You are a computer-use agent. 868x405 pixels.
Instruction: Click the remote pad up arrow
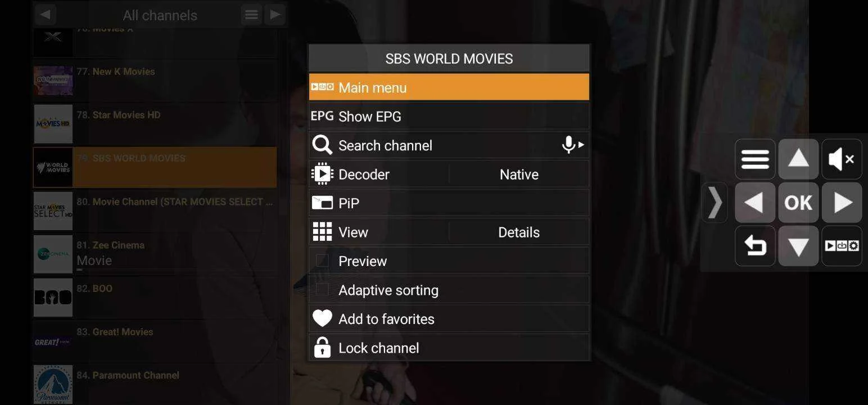(798, 159)
